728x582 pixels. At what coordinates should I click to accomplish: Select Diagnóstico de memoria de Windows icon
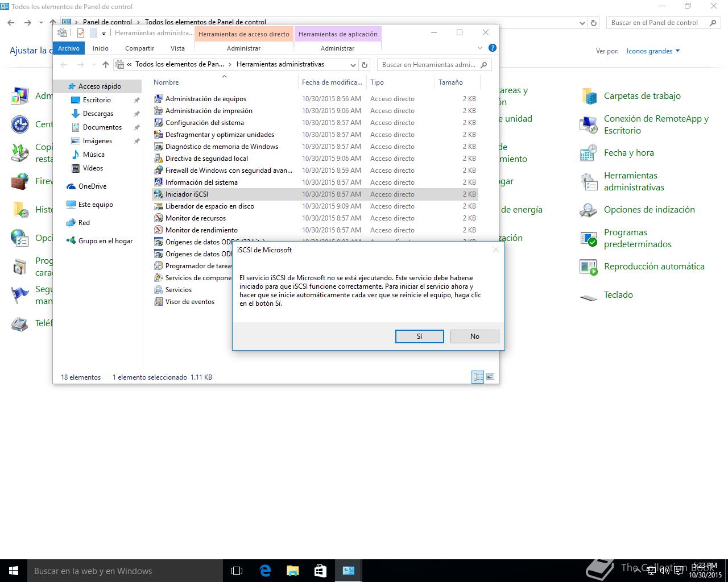point(159,147)
